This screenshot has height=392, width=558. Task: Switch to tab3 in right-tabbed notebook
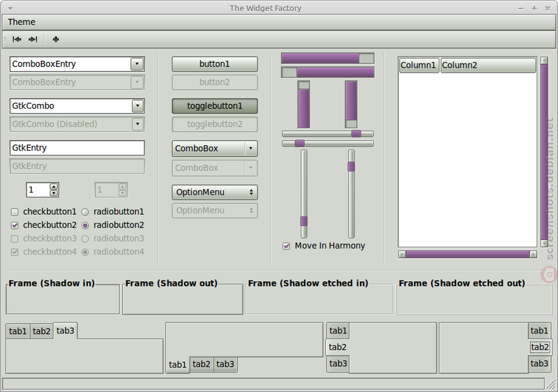point(539,363)
